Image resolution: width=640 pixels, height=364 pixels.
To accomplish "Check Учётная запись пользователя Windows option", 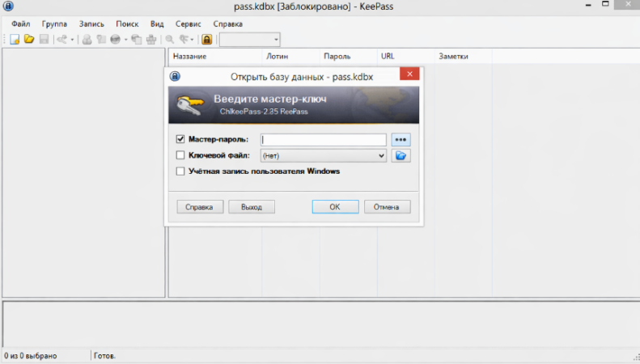I will point(180,171).
